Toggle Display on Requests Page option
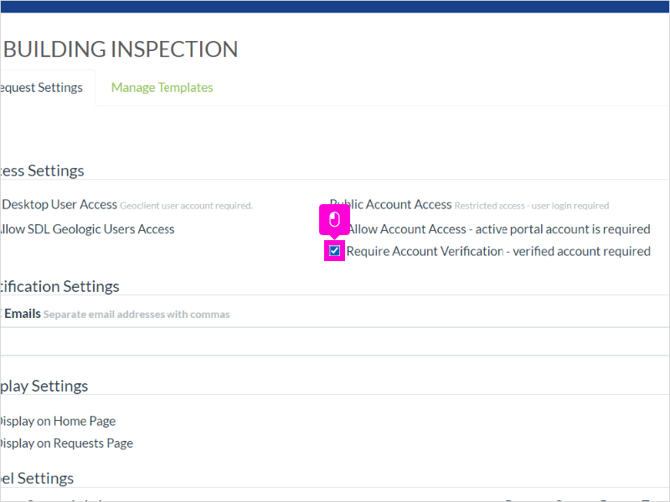 click(x=66, y=443)
